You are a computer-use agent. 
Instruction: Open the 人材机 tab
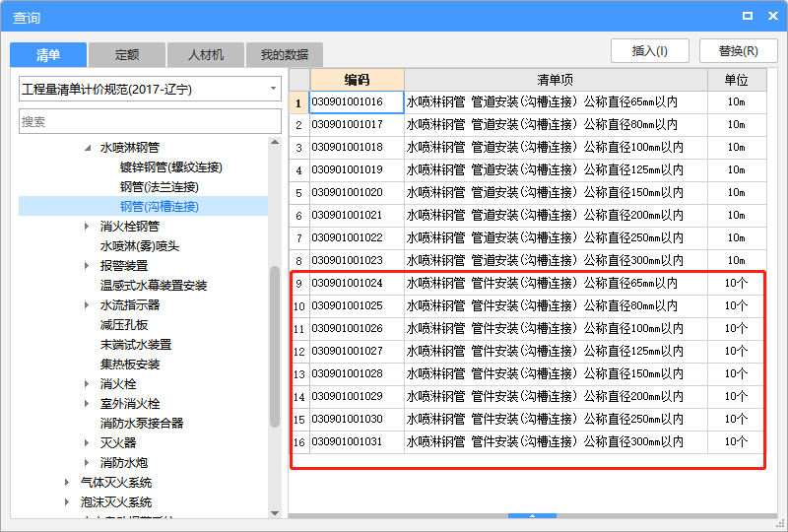click(206, 54)
